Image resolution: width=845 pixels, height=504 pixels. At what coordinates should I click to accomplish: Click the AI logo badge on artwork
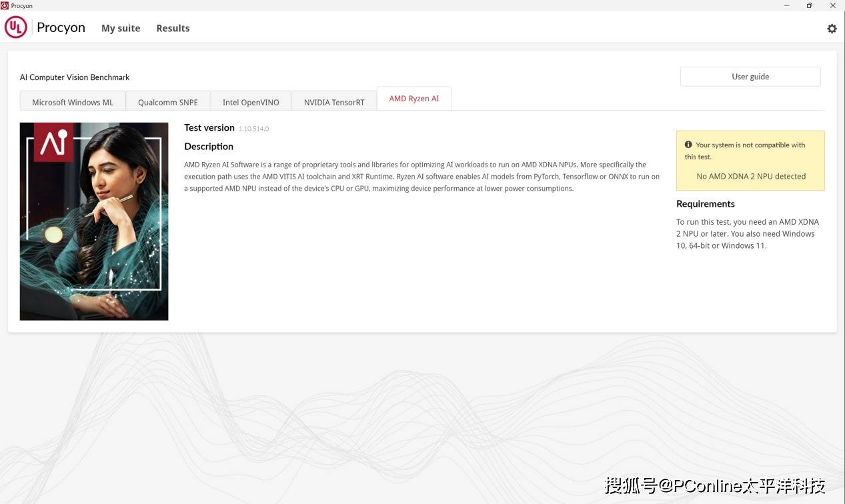pyautogui.click(x=53, y=142)
